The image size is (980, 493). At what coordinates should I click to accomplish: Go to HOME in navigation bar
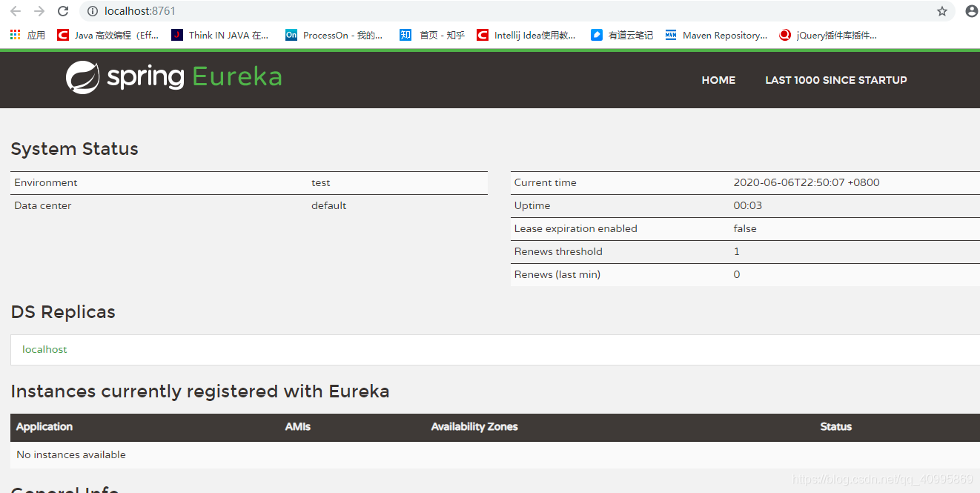point(718,80)
